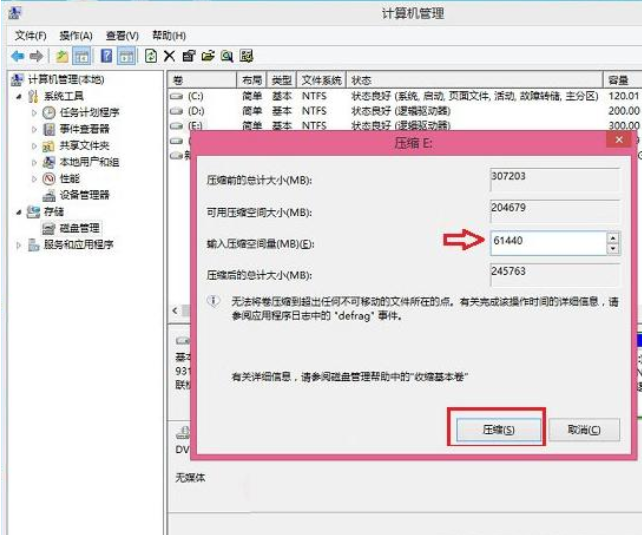The image size is (642, 535).
Task: Open the 操作(A) menu
Action: 75,36
